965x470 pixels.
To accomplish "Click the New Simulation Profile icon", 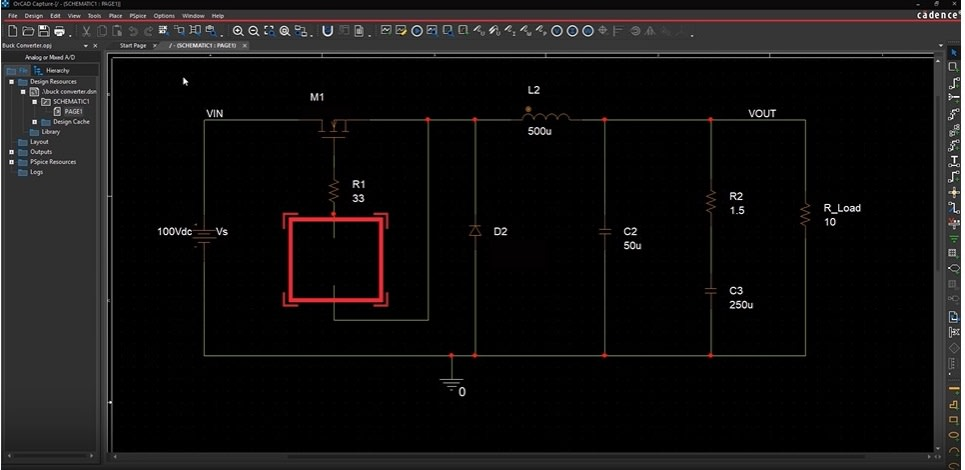I will click(x=386, y=30).
